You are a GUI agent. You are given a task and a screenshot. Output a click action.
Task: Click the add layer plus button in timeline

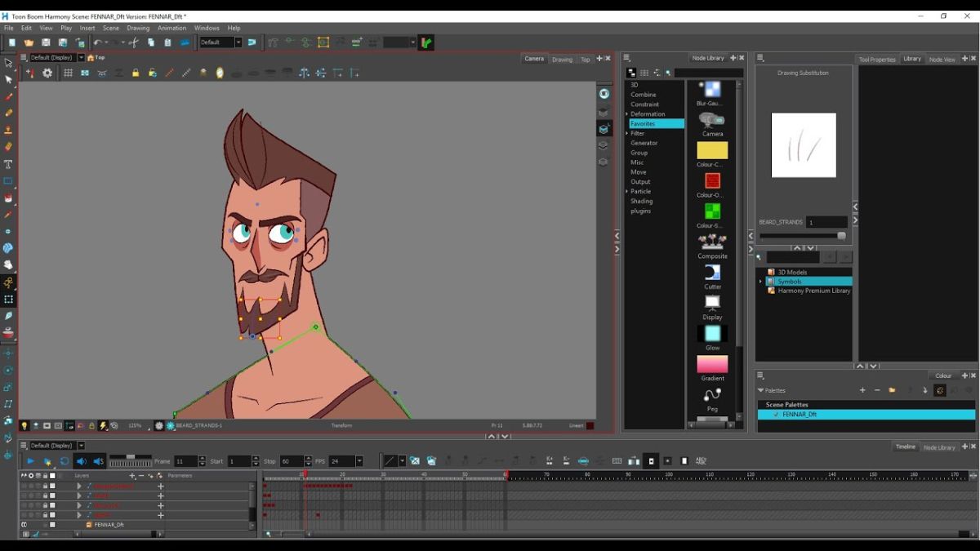pos(131,475)
